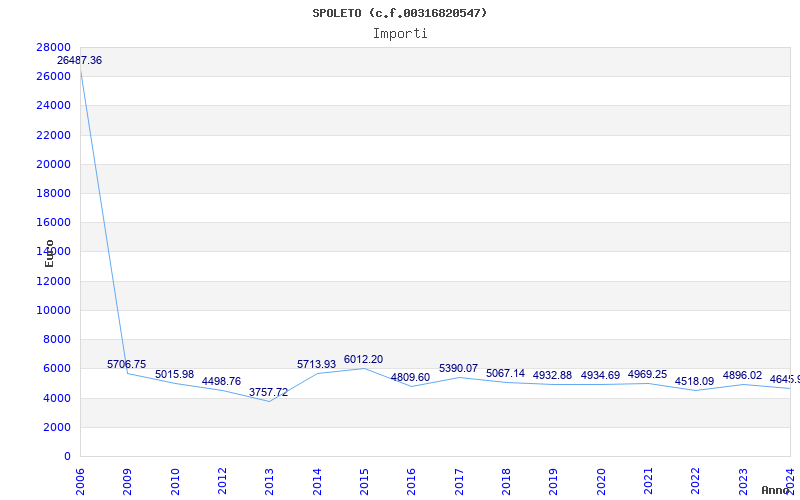800x500 pixels.
Task: Click the 20000 y-axis tick
Action: pyautogui.click(x=54, y=164)
